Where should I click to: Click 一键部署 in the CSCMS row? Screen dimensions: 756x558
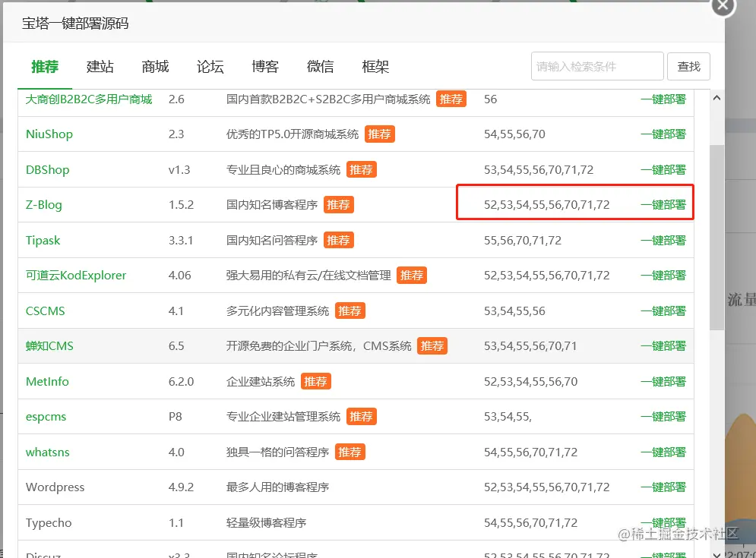pos(663,311)
